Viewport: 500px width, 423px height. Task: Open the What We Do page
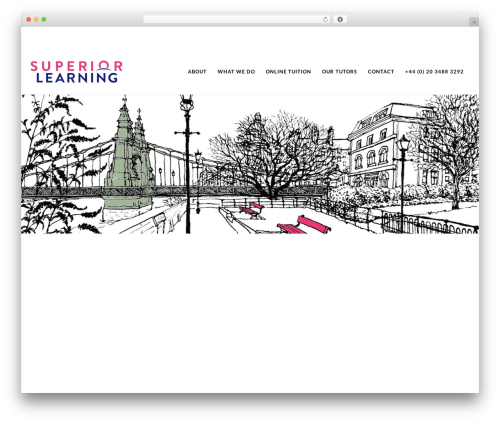coord(236,72)
